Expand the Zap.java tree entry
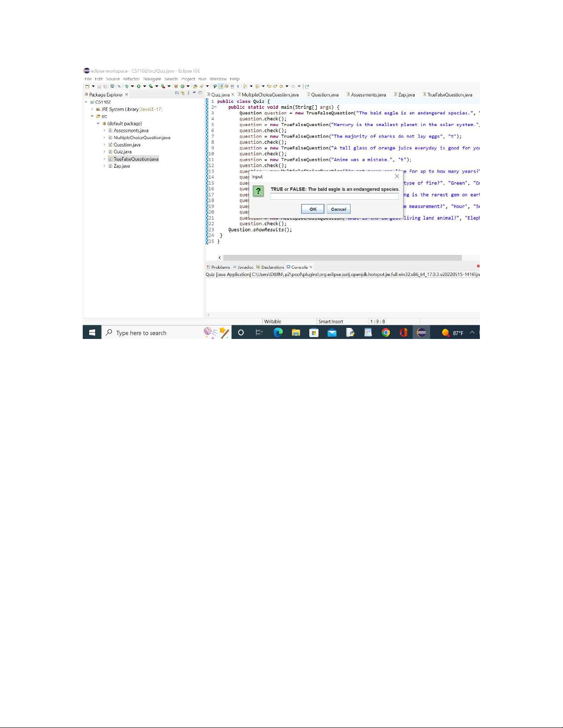The height and width of the screenshot is (728, 563). [x=104, y=166]
